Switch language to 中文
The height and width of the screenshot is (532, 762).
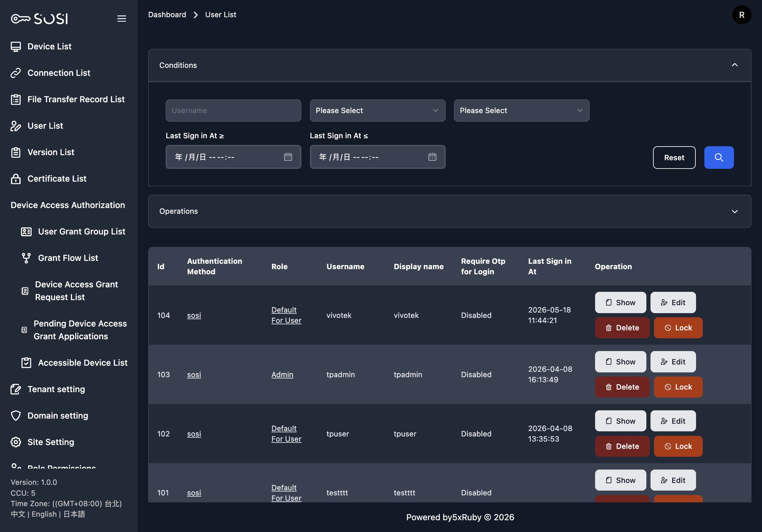click(x=18, y=514)
